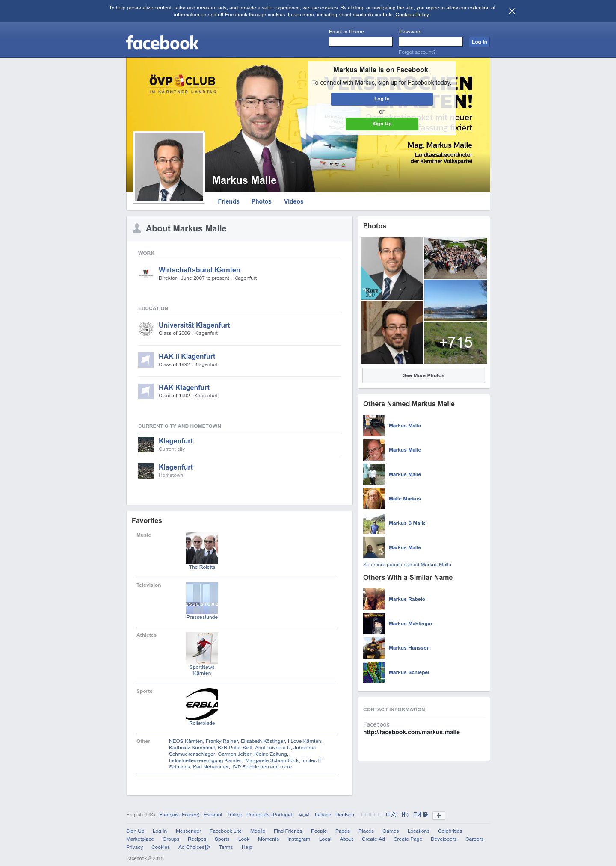The image size is (616, 866).
Task: Switch to the Videos tab
Action: tap(293, 201)
